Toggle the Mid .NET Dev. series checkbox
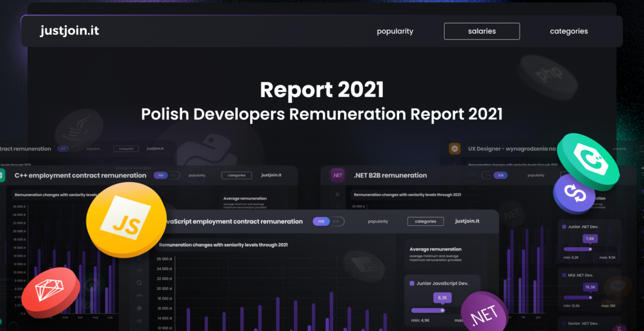The image size is (644, 331). (x=564, y=275)
